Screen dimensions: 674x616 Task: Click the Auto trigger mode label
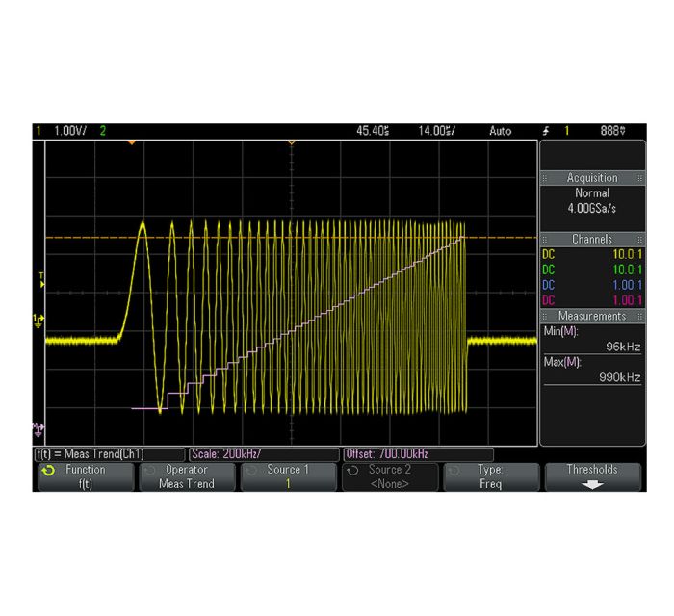[501, 131]
